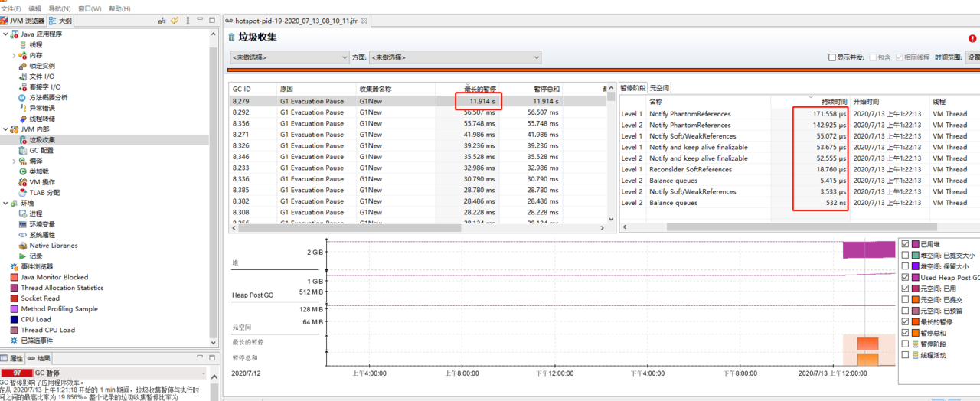Select the 锁定实例 lock instances icon
Viewport: 980px width, 401px height.
[x=22, y=66]
